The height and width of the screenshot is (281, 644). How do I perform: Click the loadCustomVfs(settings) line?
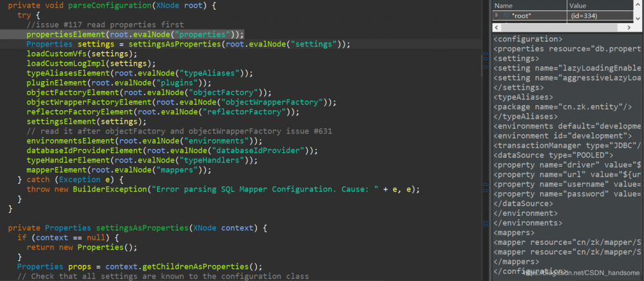[82, 53]
